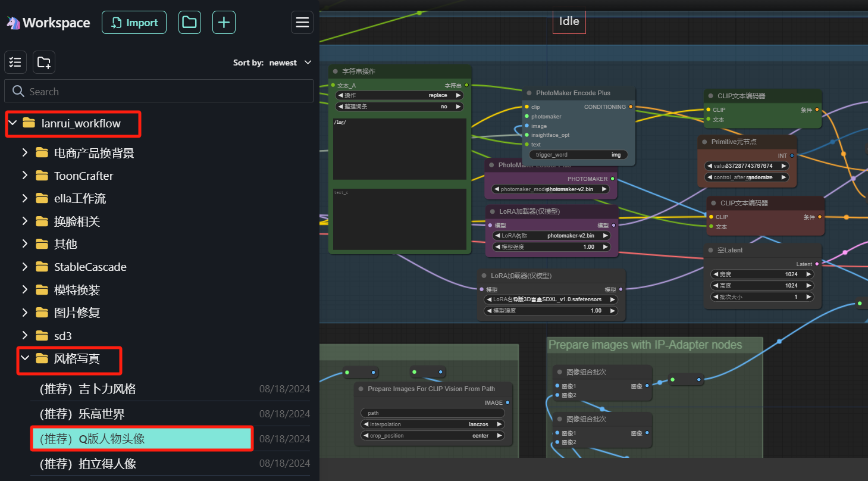The image size is (868, 481).
Task: Expand the StableCascade folder
Action: (25, 267)
